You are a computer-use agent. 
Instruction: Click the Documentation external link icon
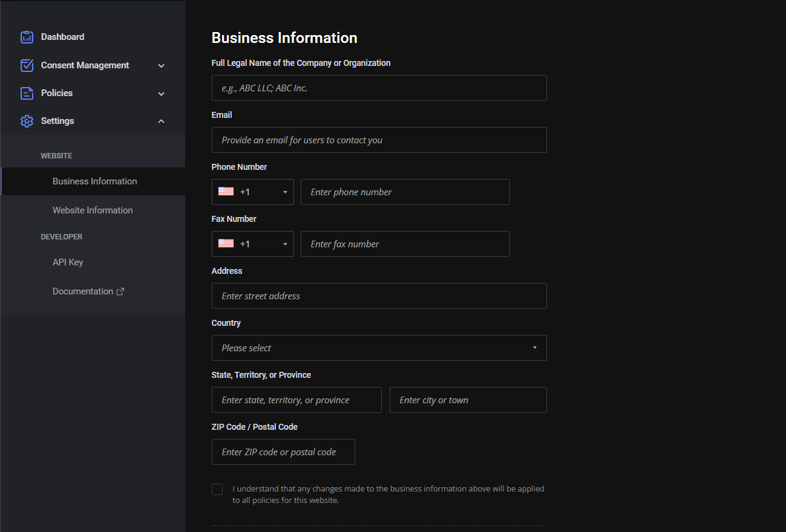[x=120, y=291]
